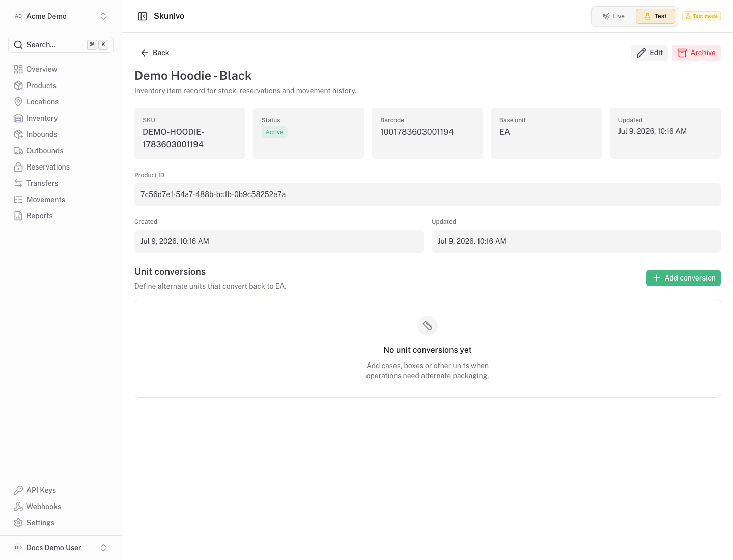Click the DD user avatar

(18, 548)
